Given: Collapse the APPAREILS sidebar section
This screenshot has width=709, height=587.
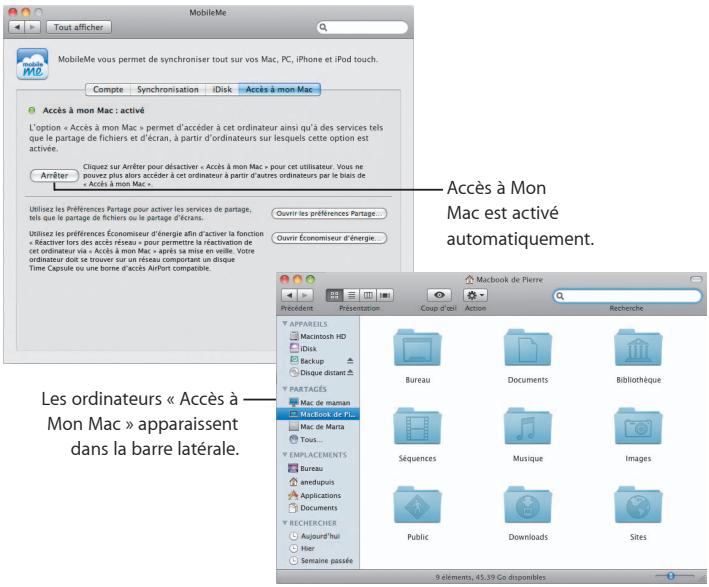Looking at the screenshot, I should (285, 324).
